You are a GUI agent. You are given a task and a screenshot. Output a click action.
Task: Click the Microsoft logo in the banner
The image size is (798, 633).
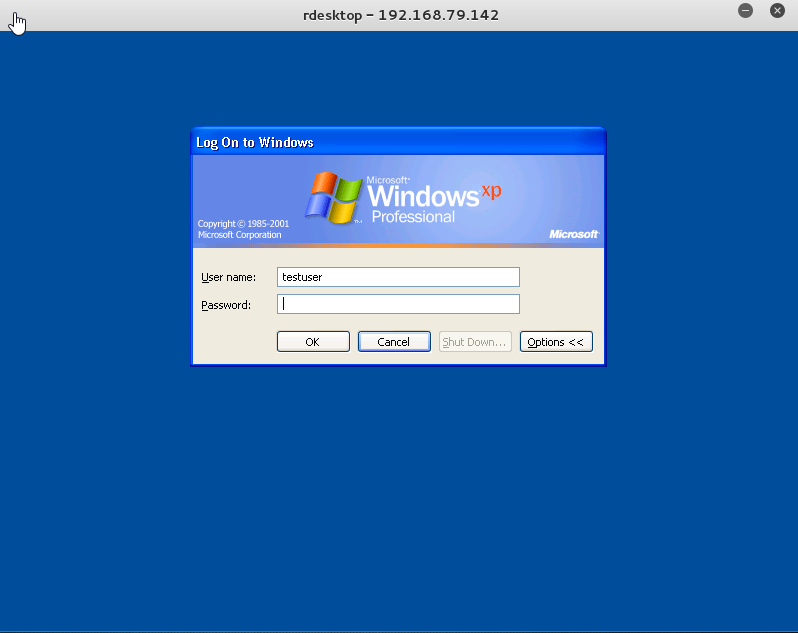click(574, 234)
